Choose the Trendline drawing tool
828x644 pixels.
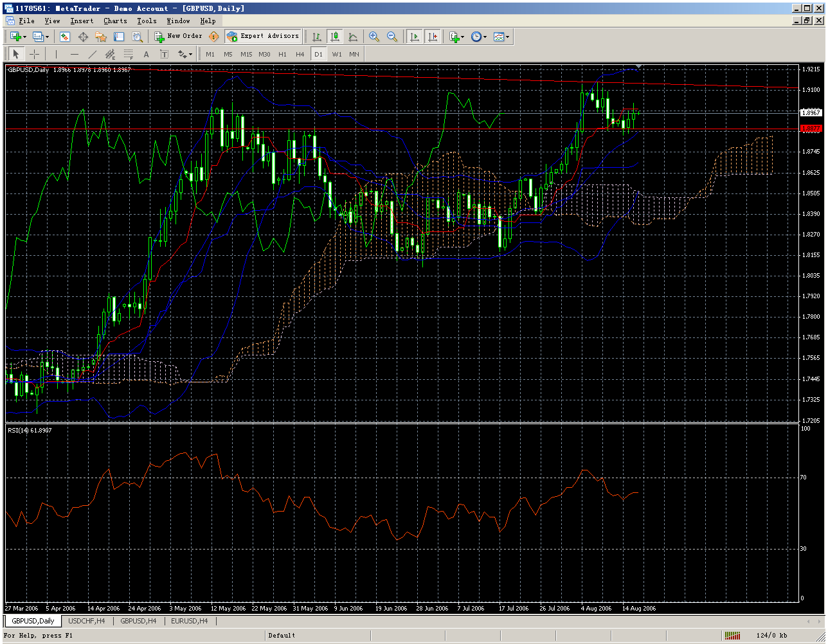click(x=92, y=54)
